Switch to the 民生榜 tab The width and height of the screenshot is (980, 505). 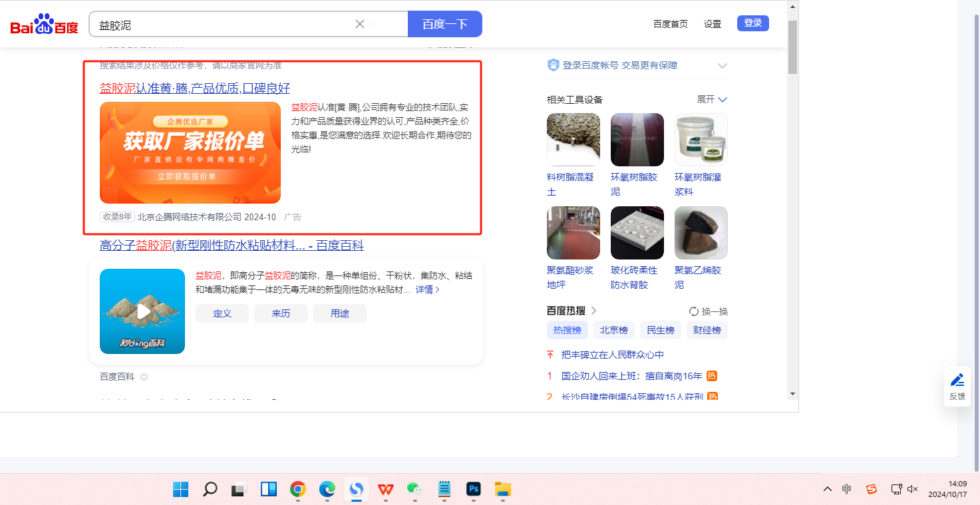(661, 330)
